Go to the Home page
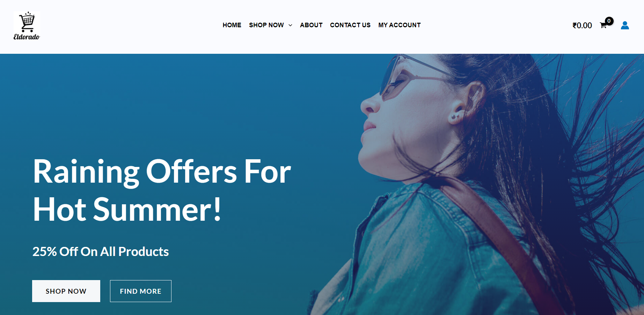The height and width of the screenshot is (315, 644). pos(232,25)
